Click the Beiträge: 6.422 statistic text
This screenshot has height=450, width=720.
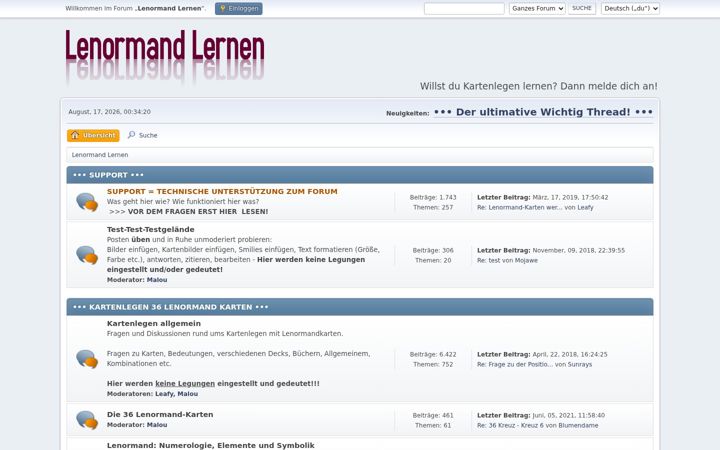tap(433, 354)
